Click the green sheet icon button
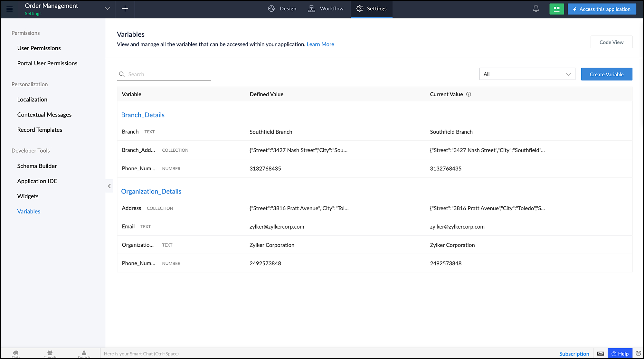 [x=556, y=9]
